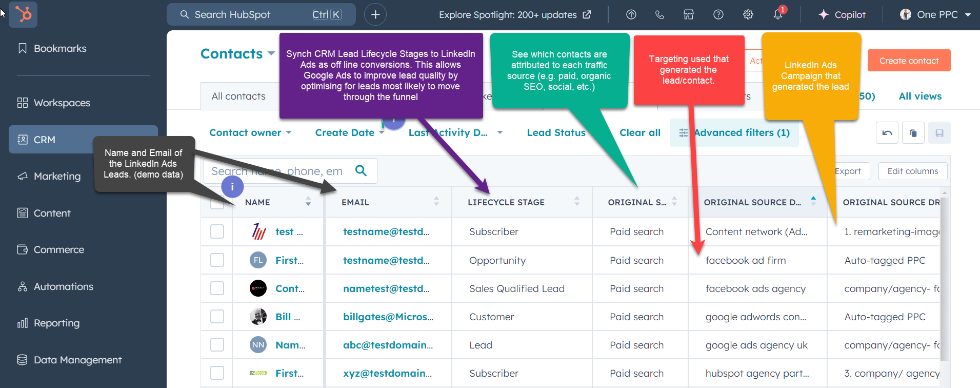Open the Copilot assistant
980x388 pixels.
pos(842,14)
